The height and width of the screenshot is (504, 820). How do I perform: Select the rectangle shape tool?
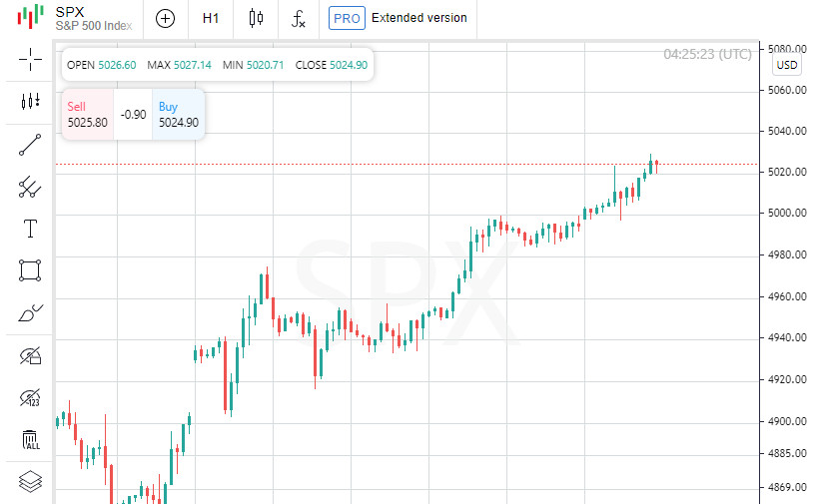(30, 270)
